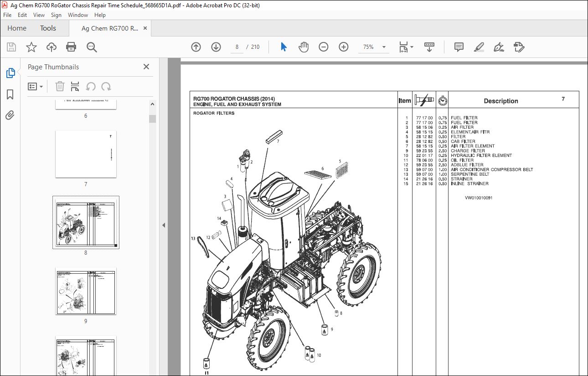Image resolution: width=588 pixels, height=376 pixels.
Task: Activate the hand pan tool
Action: tap(304, 47)
